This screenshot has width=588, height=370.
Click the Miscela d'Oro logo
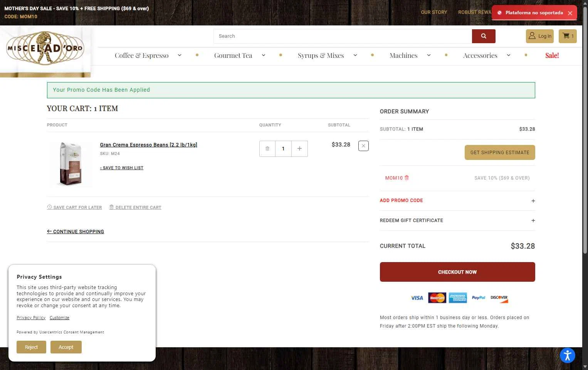(45, 49)
